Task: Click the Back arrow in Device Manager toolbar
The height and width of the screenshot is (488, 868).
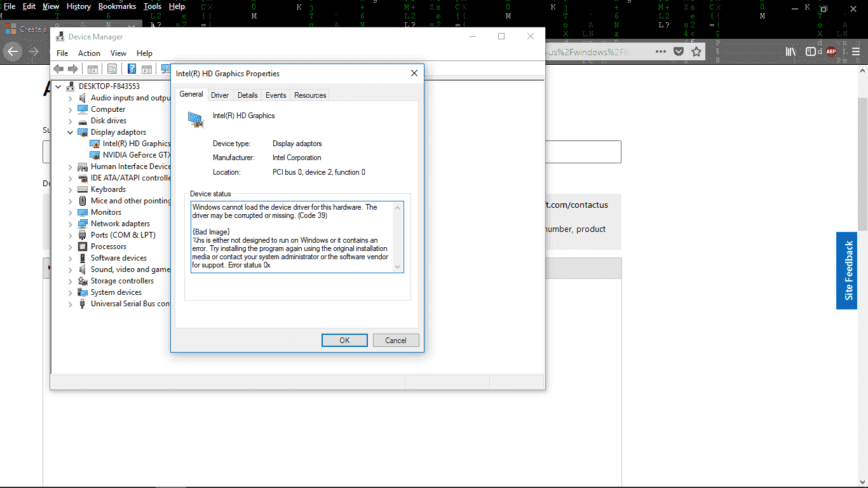Action: (58, 69)
